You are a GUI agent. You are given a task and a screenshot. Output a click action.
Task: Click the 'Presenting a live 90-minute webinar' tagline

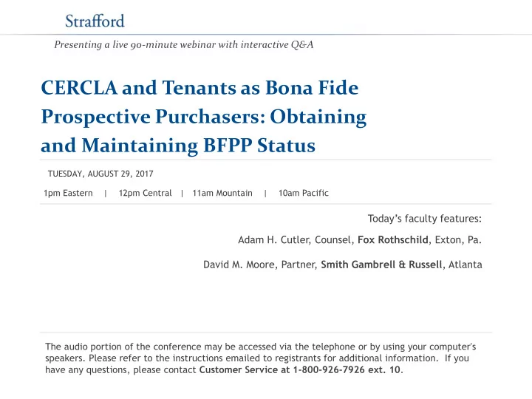(183, 45)
